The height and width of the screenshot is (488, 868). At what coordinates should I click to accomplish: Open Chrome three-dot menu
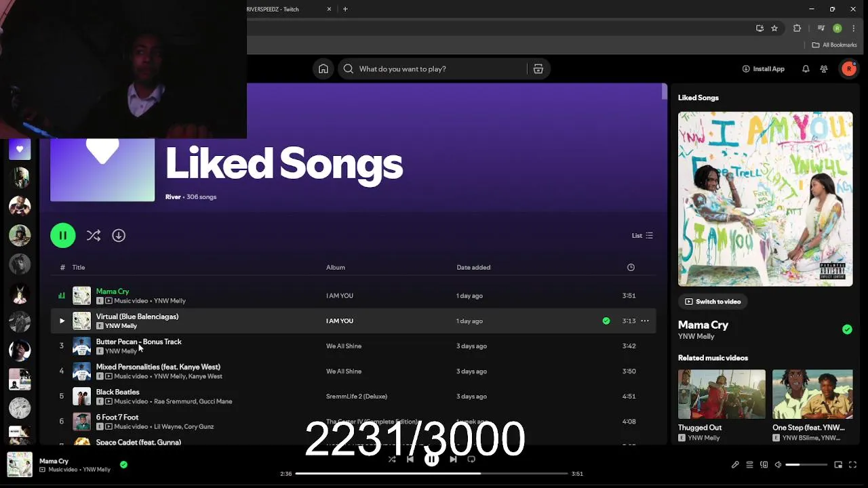point(854,28)
